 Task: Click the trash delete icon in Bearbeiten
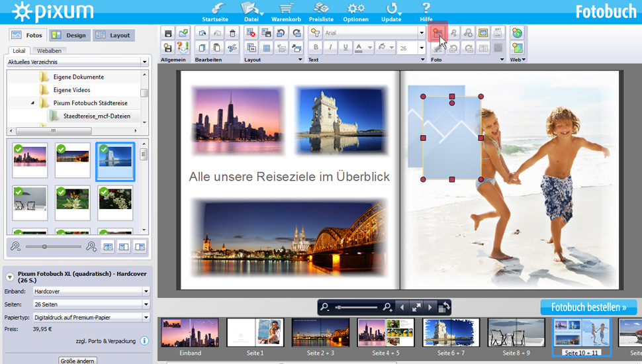(232, 33)
